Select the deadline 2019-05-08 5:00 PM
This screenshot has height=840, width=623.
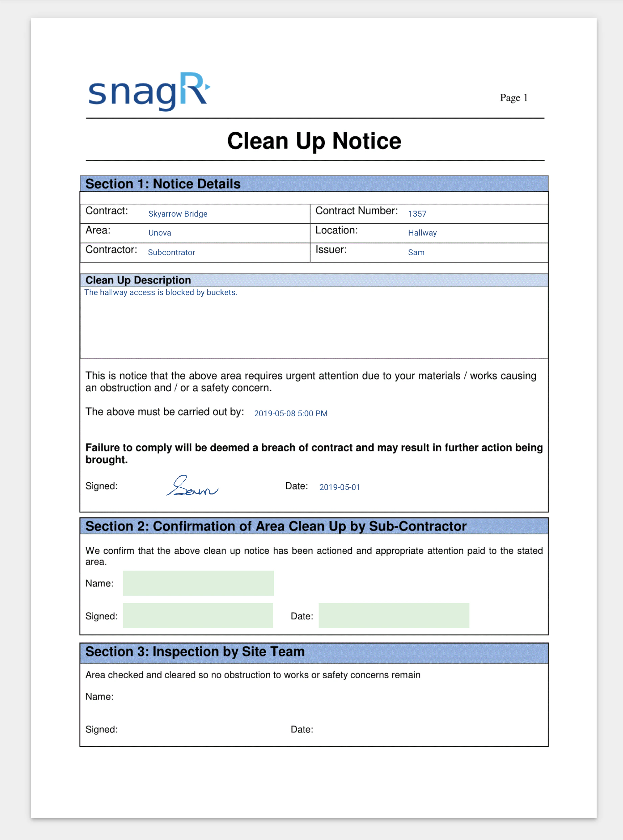pyautogui.click(x=291, y=414)
